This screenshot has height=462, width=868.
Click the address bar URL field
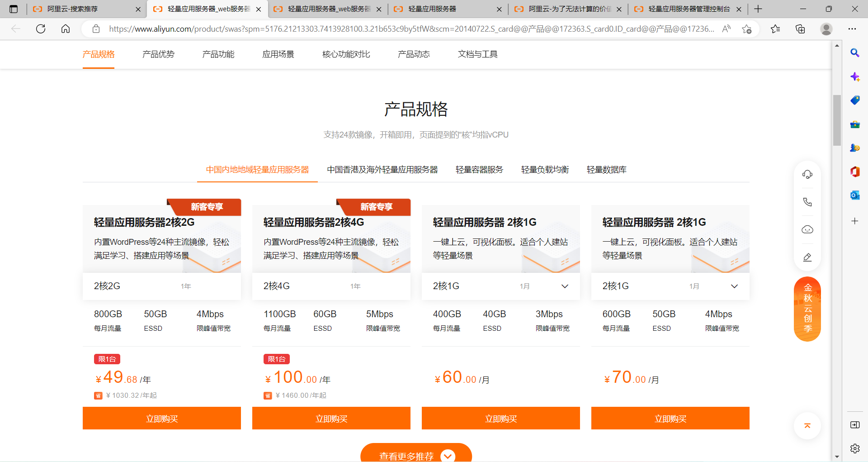(x=411, y=29)
